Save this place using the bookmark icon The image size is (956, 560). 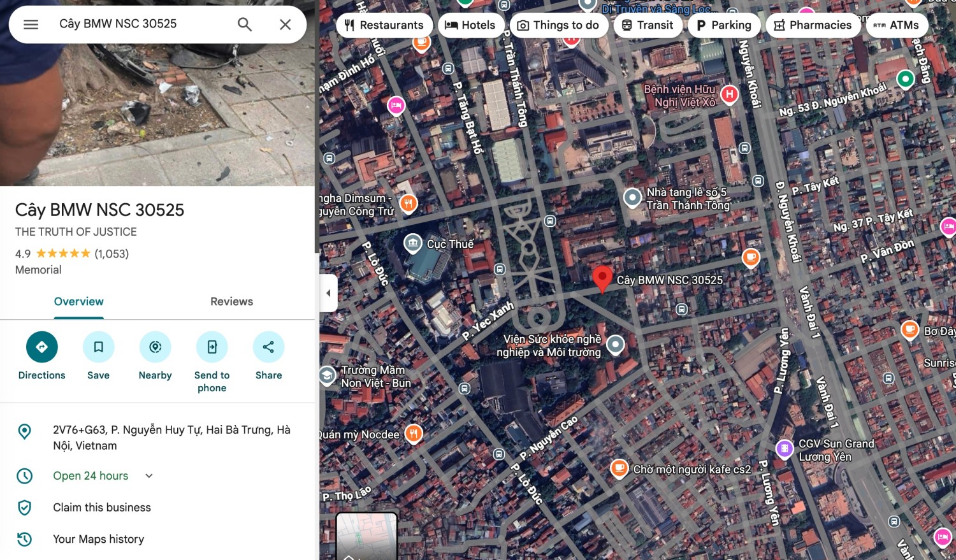click(x=99, y=347)
